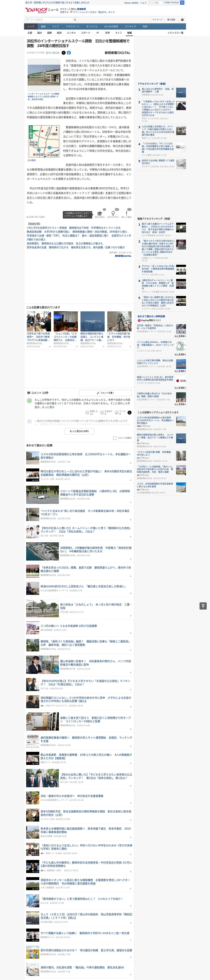210x980 pixels.
Task: Open スズキがJR浜松駅南側の土地を取得 article link
Action: point(86,456)
